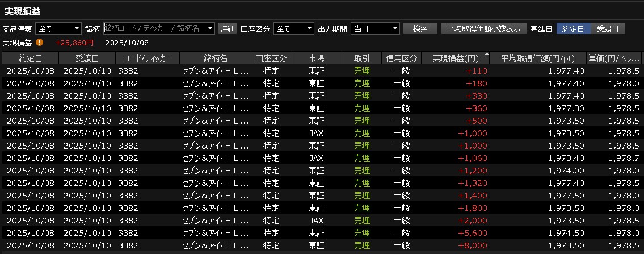This screenshot has width=644, height=254.
Task: Sort by the 単価(円/ドル column header
Action: (x=615, y=58)
